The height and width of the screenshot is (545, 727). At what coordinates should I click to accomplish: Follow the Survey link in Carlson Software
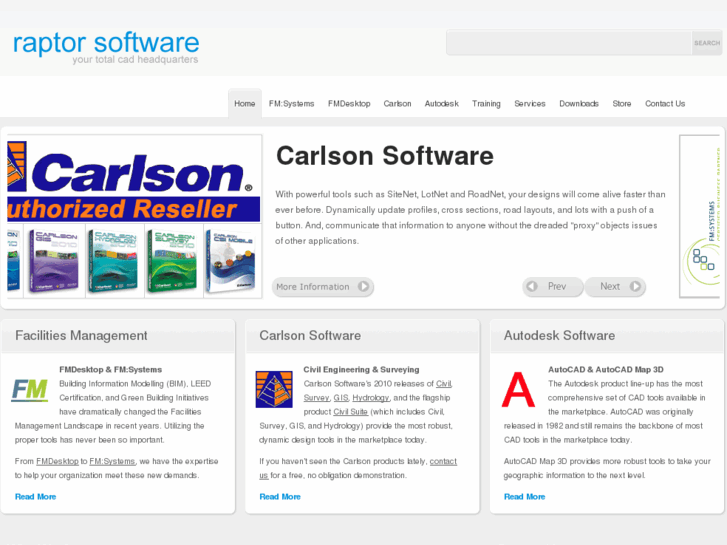tap(316, 398)
